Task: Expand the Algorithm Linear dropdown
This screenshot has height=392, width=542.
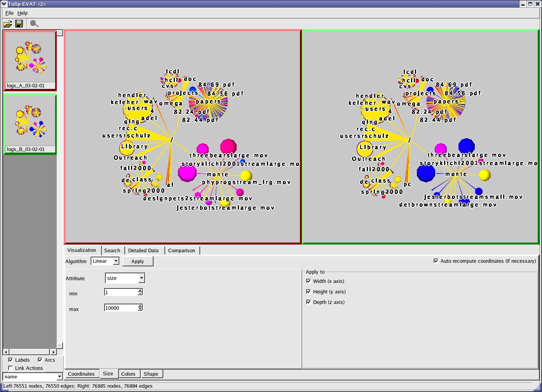Action: coord(116,261)
